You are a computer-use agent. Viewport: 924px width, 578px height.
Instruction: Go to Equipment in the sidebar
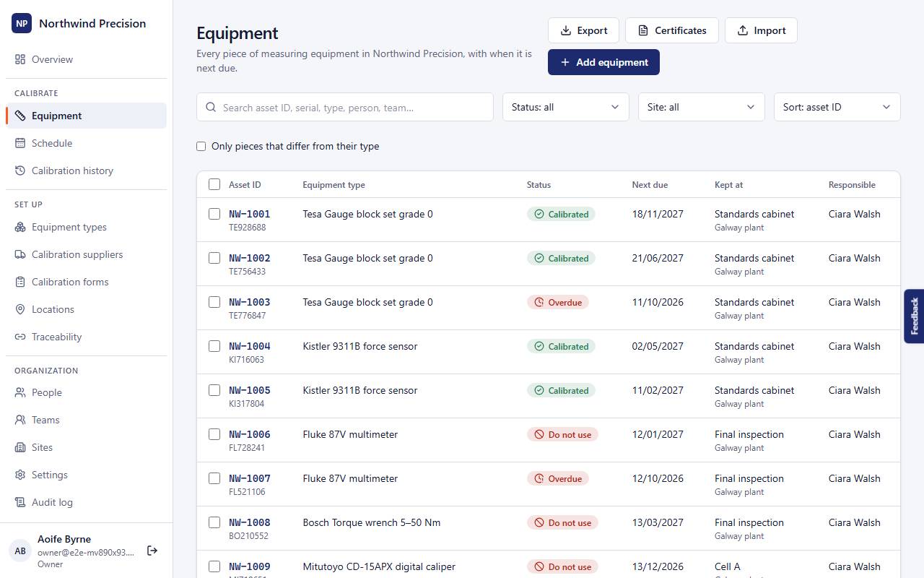(x=86, y=116)
